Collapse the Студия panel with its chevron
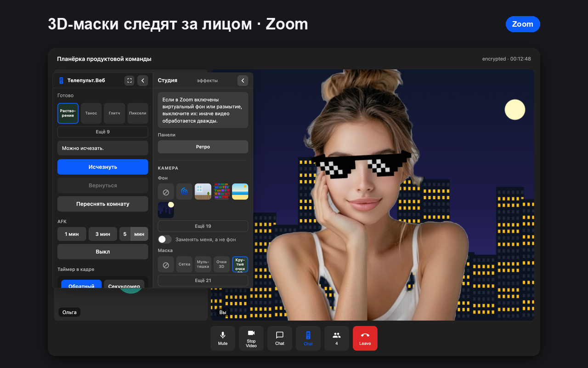The width and height of the screenshot is (588, 368). tap(243, 80)
